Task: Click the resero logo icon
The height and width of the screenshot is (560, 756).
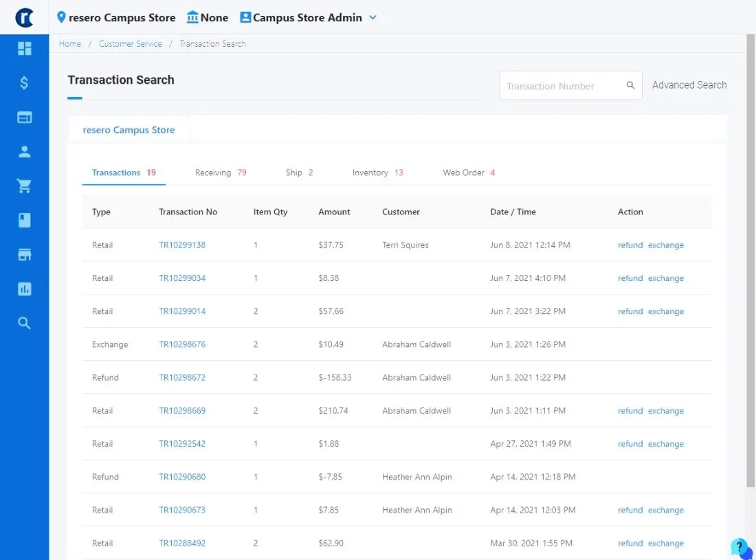Action: click(24, 18)
